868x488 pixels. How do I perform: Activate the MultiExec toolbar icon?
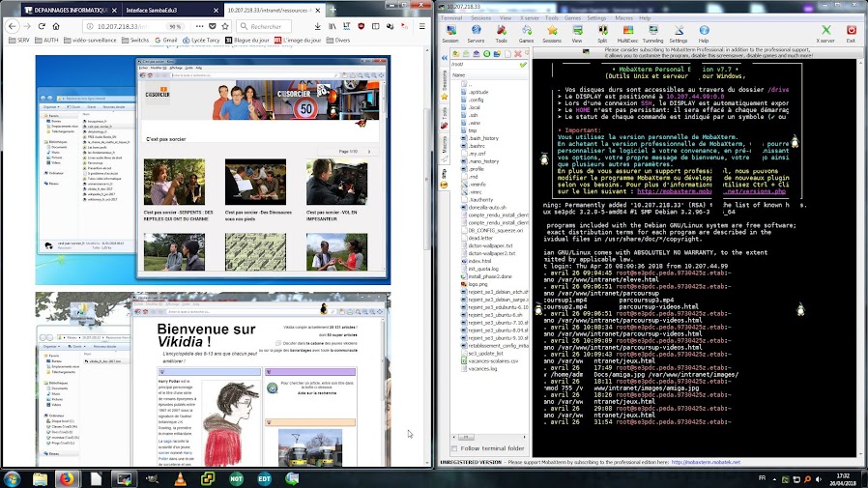tap(627, 34)
